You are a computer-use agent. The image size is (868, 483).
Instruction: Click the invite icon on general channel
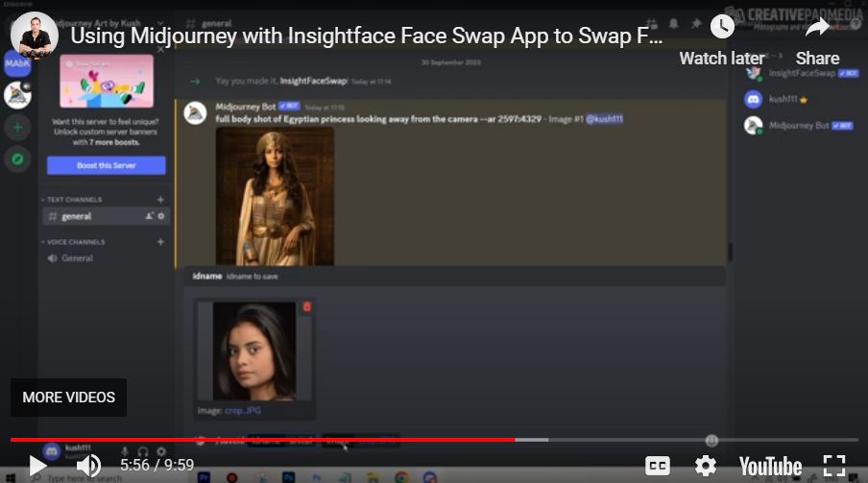click(149, 216)
